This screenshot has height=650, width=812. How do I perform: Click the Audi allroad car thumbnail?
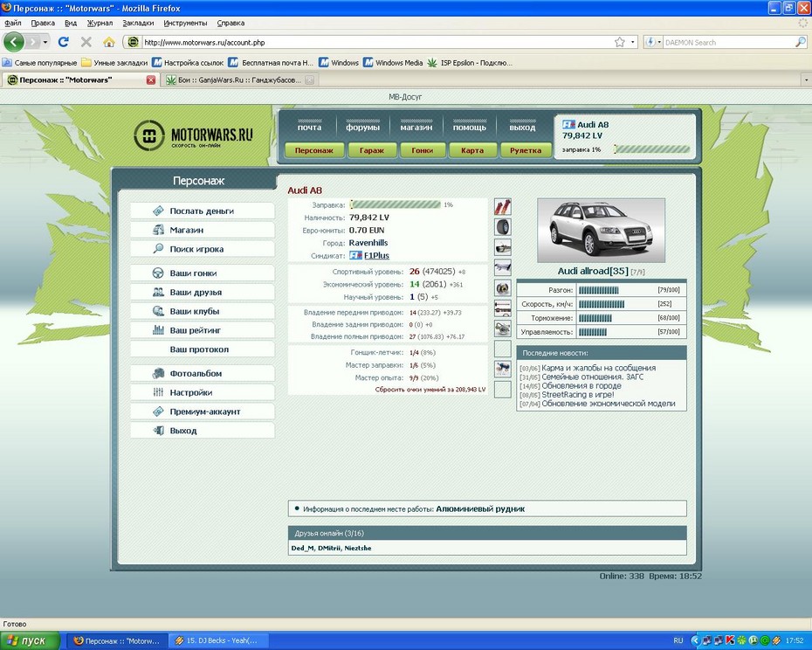(x=602, y=230)
